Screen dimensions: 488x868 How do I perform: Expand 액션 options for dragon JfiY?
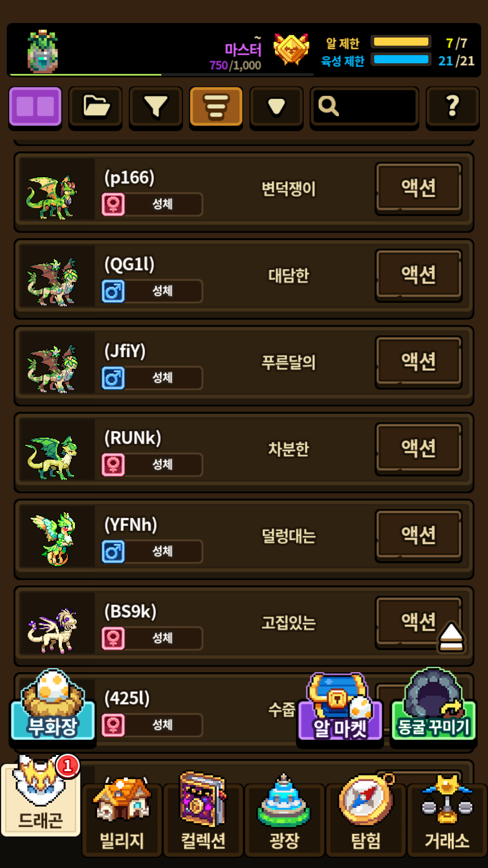(x=418, y=362)
